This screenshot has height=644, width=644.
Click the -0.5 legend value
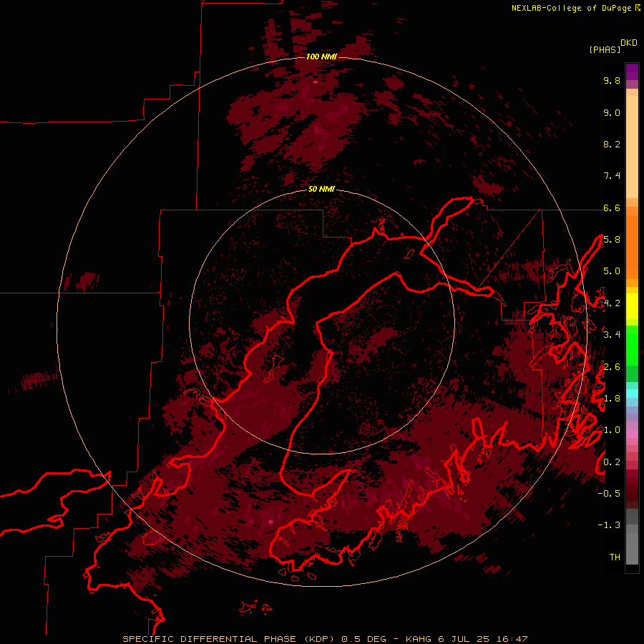(x=609, y=493)
